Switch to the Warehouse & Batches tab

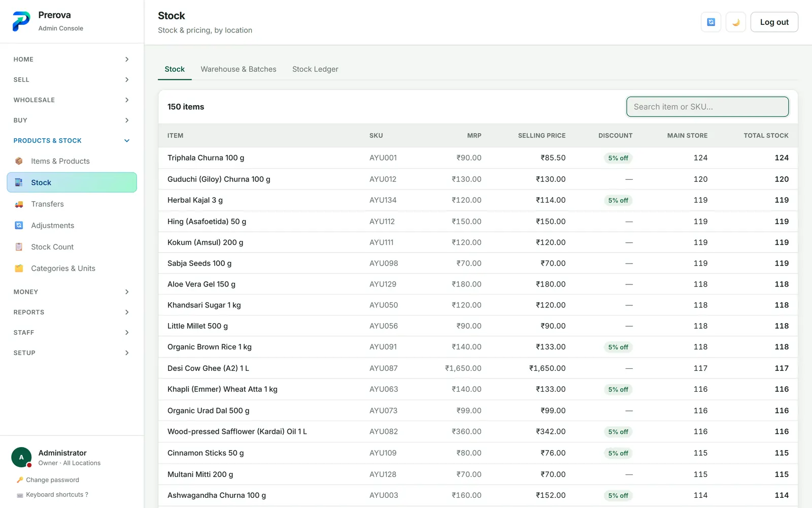[239, 69]
